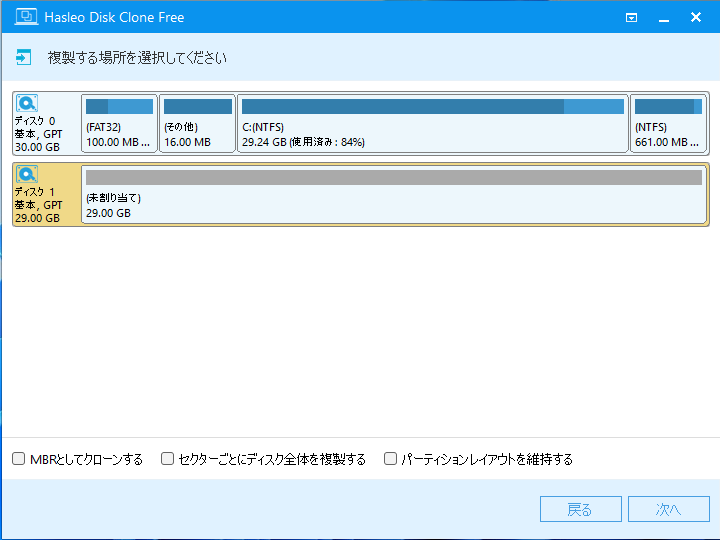The image size is (720, 540).
Task: Click the Disk 1 drive icon
Action: coord(27,174)
